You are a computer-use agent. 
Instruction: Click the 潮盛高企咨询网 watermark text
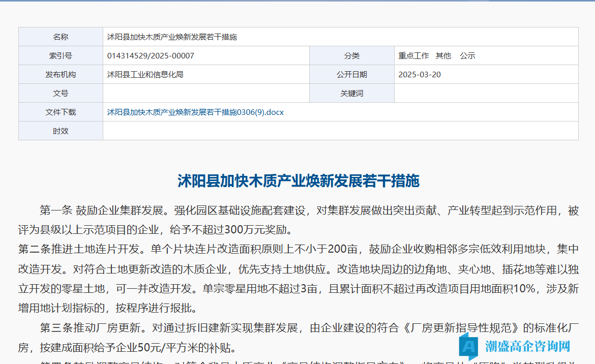pos(527,347)
